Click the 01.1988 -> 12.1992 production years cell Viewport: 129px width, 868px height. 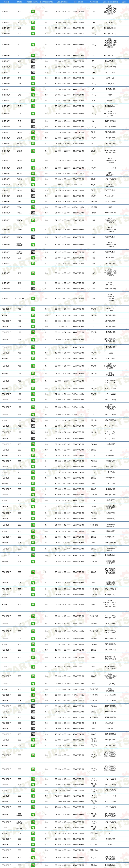click(x=63, y=23)
